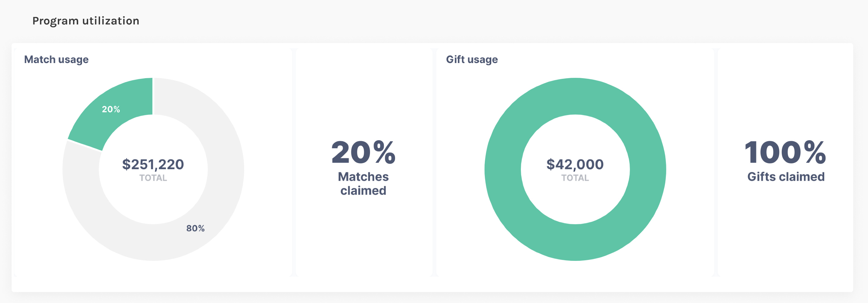Click the center hole of Gift usage donut
Viewport: 868px width, 303px height.
pyautogui.click(x=575, y=199)
